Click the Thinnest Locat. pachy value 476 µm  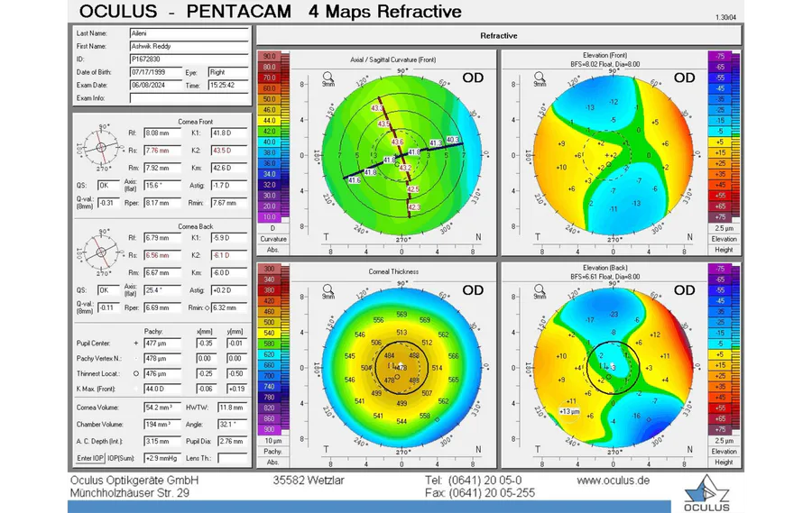162,374
